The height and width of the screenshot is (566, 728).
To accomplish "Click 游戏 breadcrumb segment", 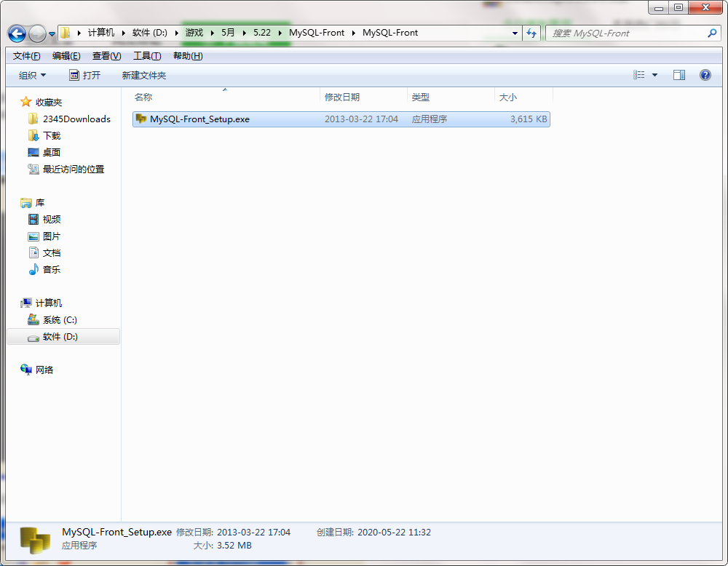I will pos(194,33).
